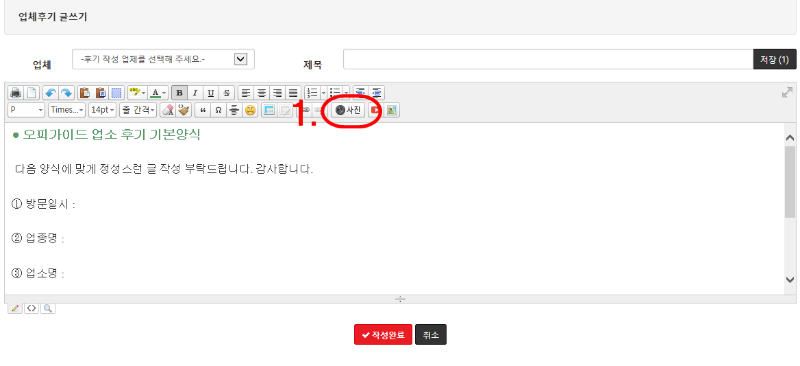Open the Times font family dropdown
Image resolution: width=800 pixels, height=366 pixels.
point(67,110)
